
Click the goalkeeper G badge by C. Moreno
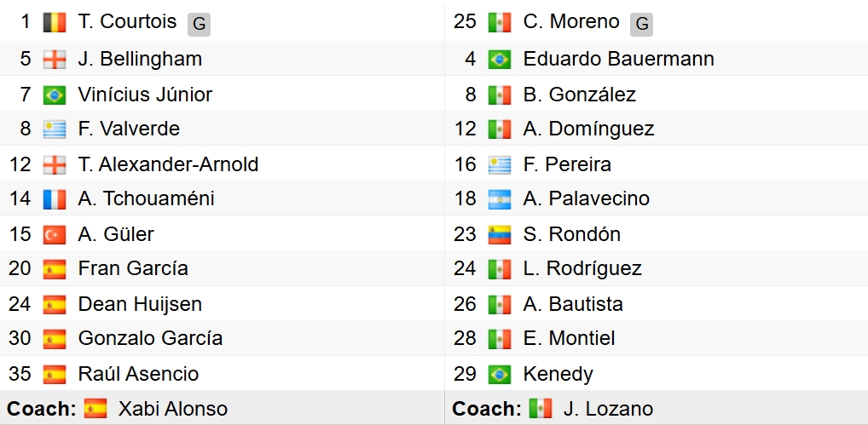641,25
